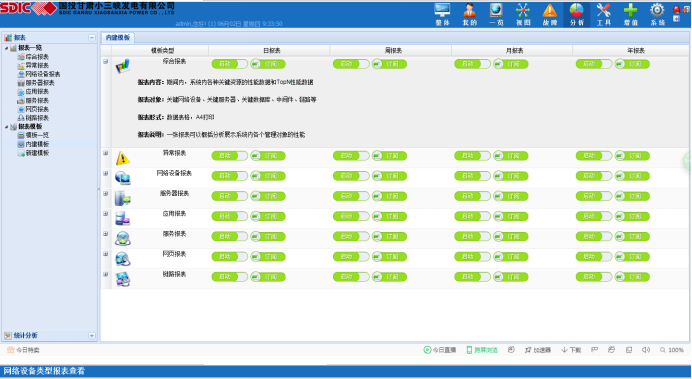
Task: Select the 内建模板 tab
Action: pos(117,38)
